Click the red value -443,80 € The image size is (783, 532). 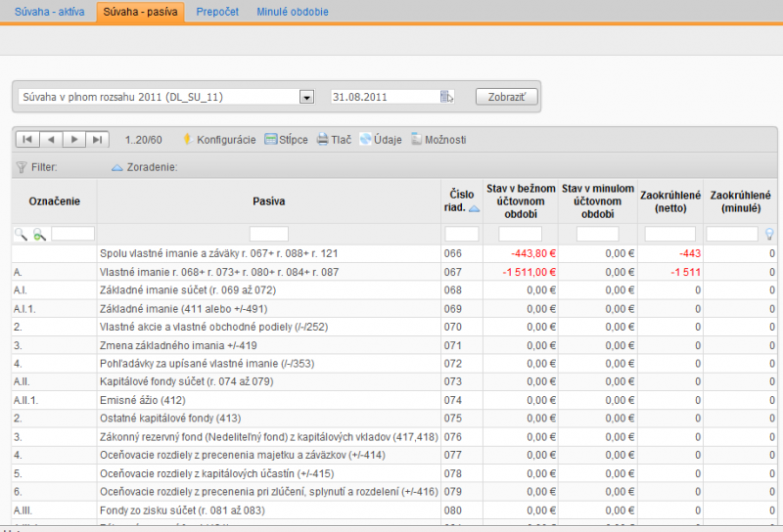click(x=533, y=253)
